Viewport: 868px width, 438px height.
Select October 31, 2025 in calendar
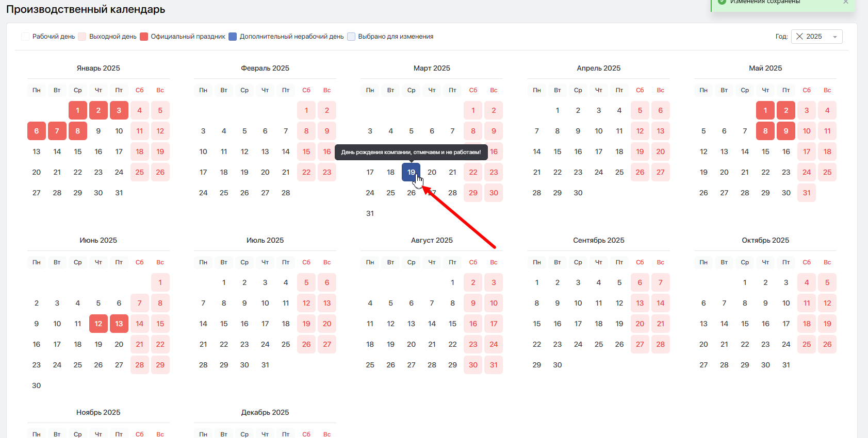tap(786, 365)
